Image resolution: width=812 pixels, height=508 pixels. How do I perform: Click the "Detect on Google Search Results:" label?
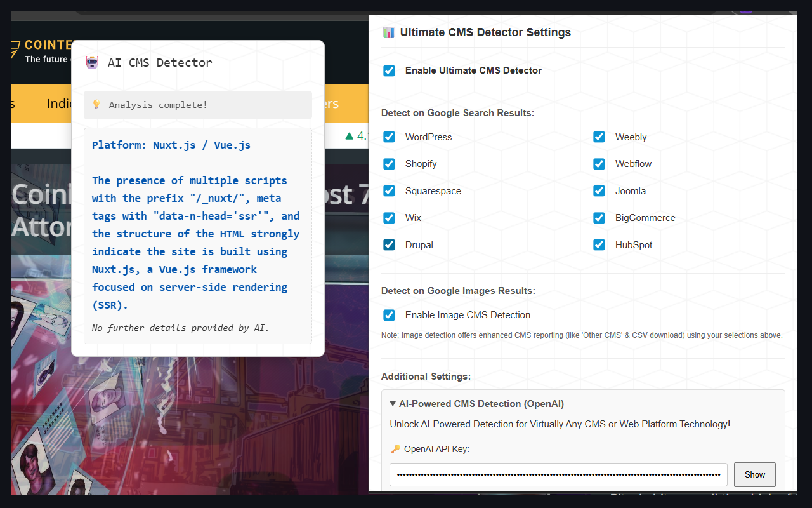click(458, 113)
